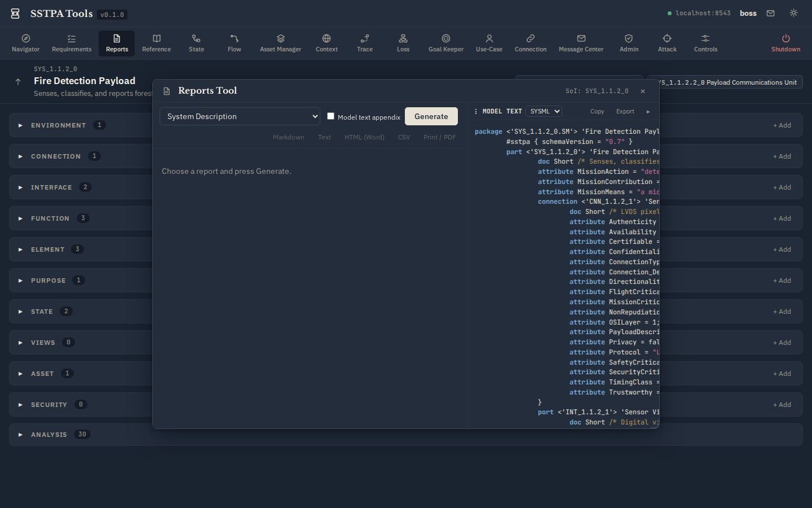Expand the PURPOSE section
The height and width of the screenshot is (508, 812).
20,281
